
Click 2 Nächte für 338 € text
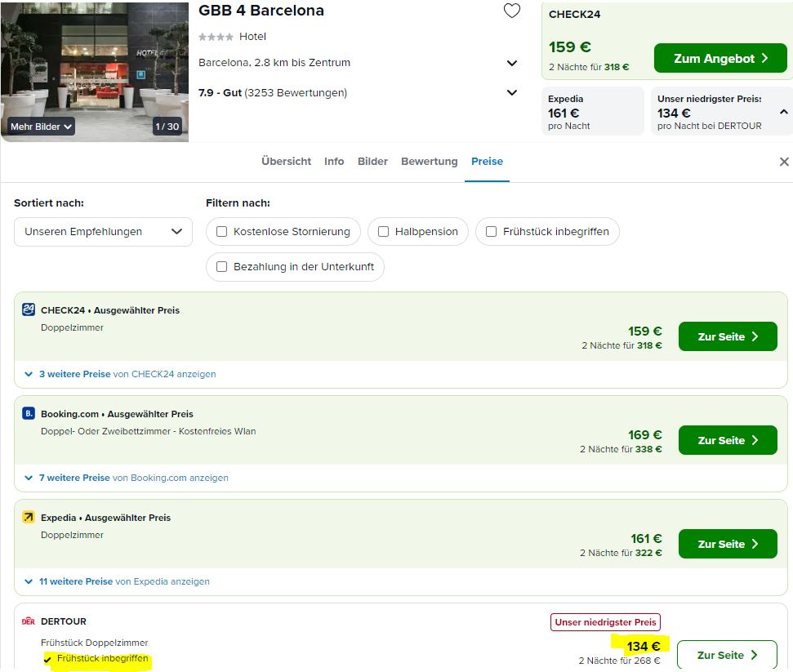[621, 449]
